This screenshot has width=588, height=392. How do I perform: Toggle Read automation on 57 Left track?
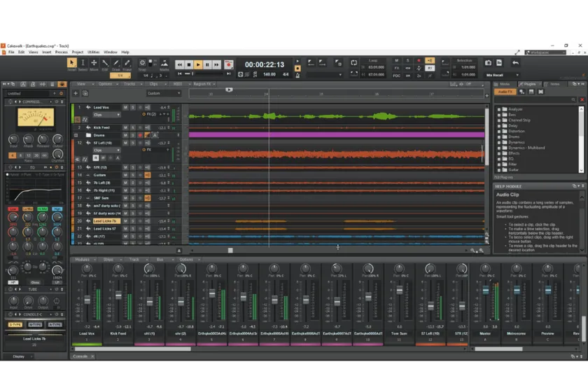coord(96,158)
